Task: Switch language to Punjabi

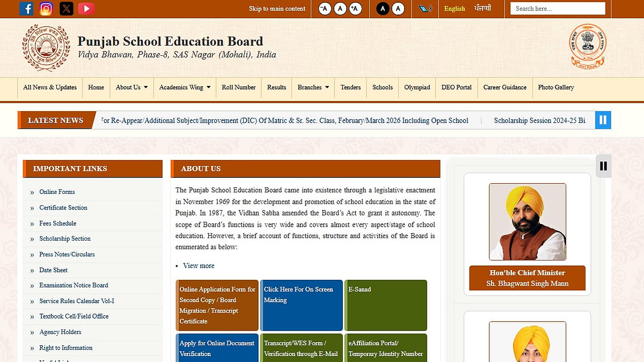Action: tap(482, 9)
